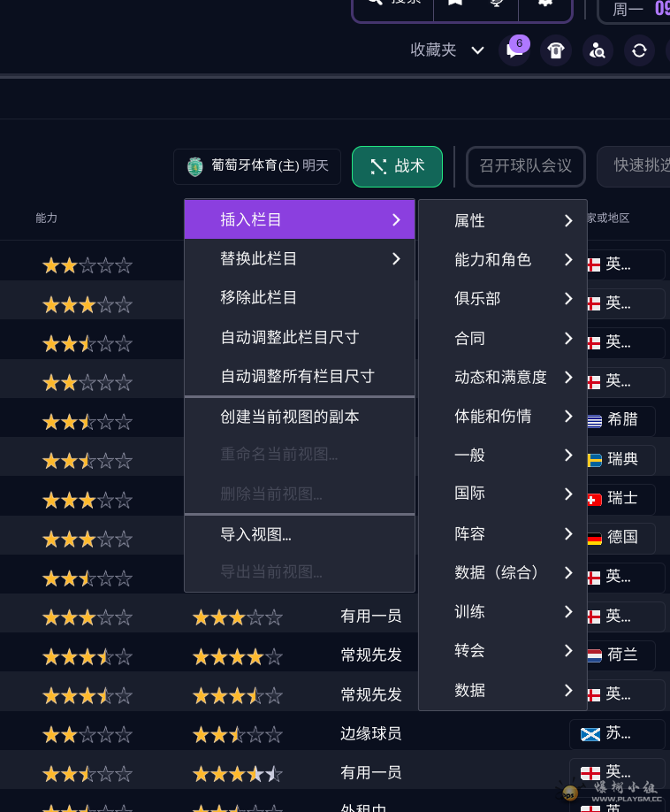The width and height of the screenshot is (670, 812).
Task: Expand the 能力和角色 submenu
Action: point(502,259)
